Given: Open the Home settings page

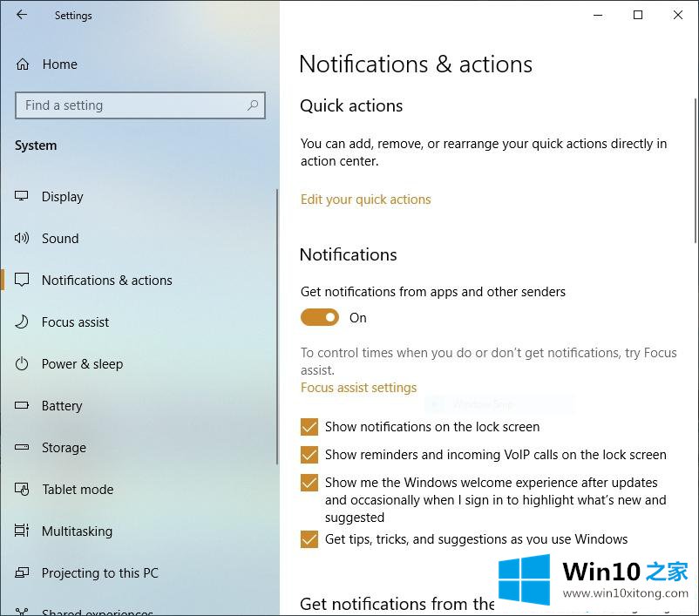Looking at the screenshot, I should pos(60,64).
